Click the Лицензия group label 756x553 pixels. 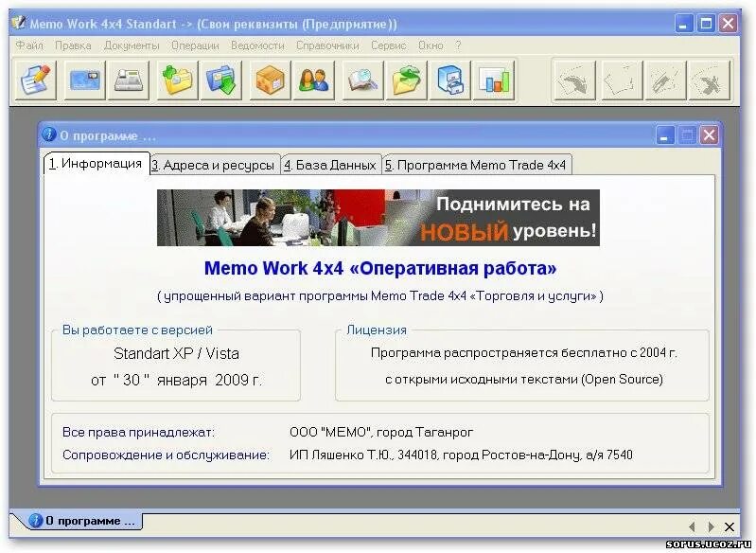click(377, 330)
